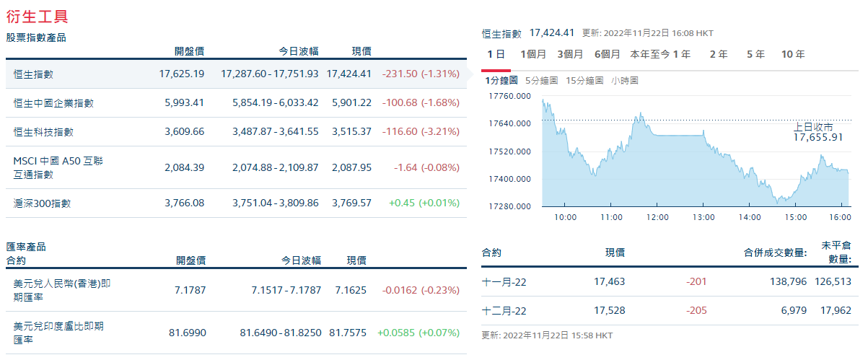
Task: Open the 恒生中國企業指數 row
Action: pos(237,103)
